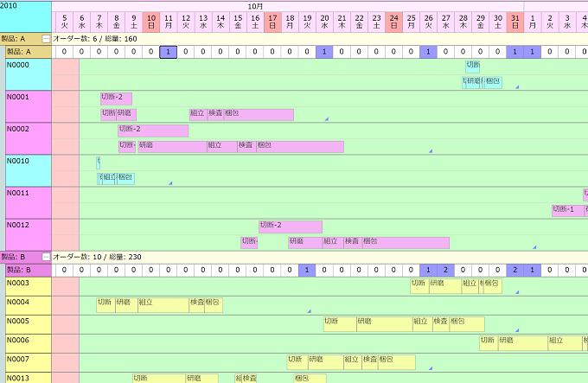This screenshot has height=383, width=588.
Task: Collapse the 製品: A group
Action: 46,39
